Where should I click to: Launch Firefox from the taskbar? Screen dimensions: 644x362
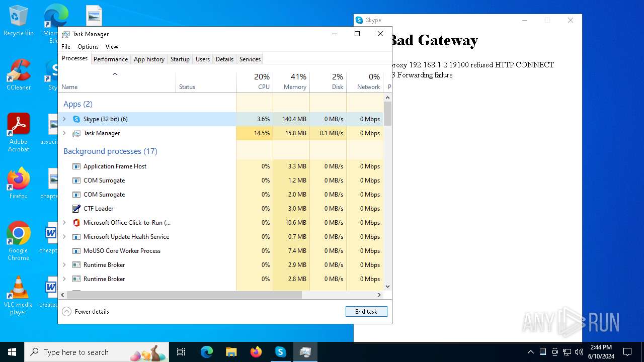[256, 352]
